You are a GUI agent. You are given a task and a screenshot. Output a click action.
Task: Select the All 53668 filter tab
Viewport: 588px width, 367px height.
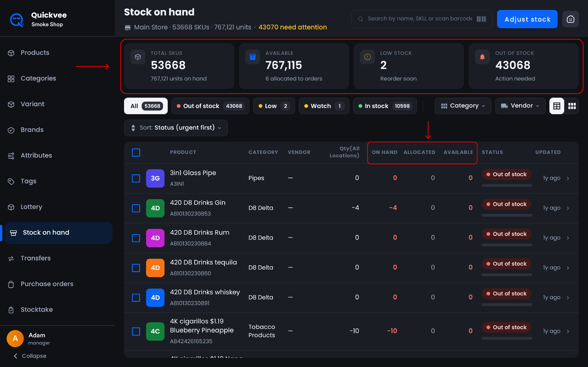click(146, 106)
